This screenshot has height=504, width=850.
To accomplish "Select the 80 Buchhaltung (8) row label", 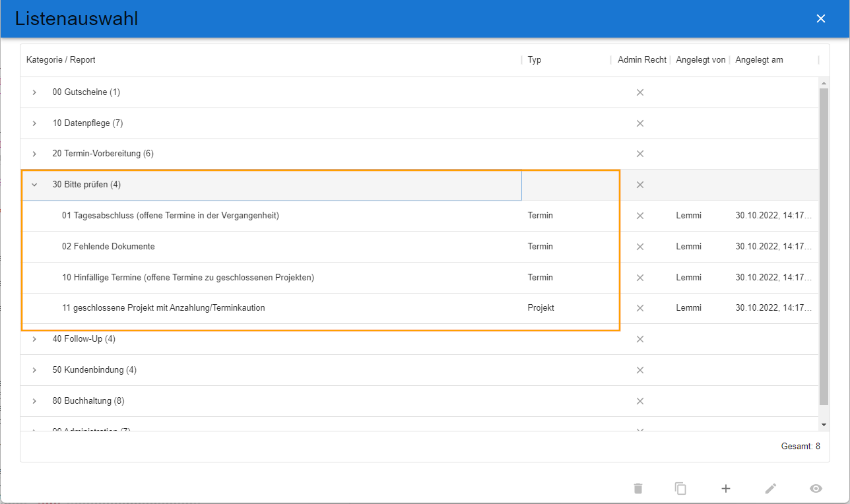I will 88,401.
